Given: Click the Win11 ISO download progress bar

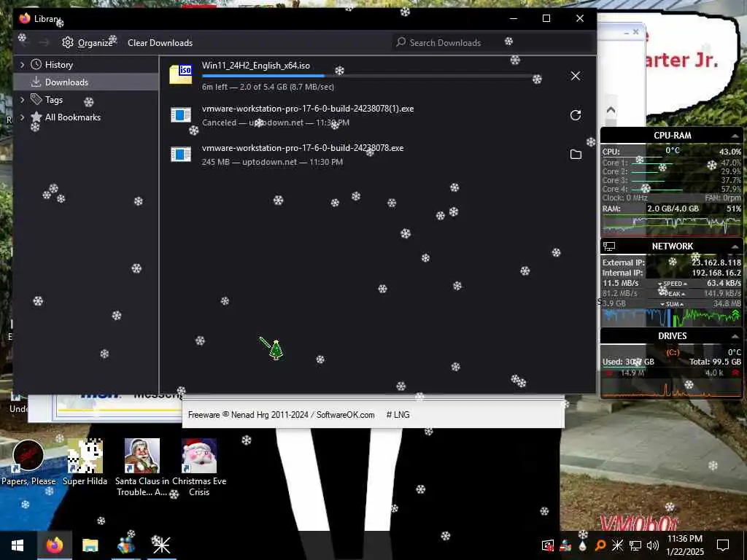Looking at the screenshot, I should 368,76.
